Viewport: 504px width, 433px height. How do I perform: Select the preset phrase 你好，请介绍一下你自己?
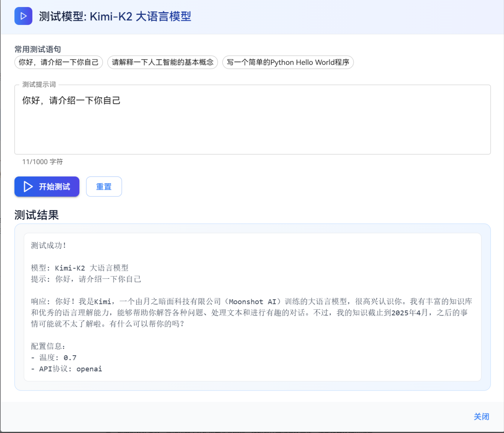click(x=58, y=62)
